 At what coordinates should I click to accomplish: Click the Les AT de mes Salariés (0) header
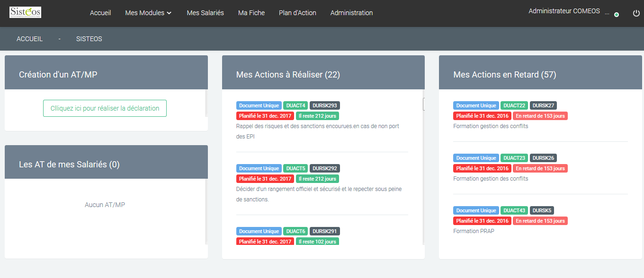(x=106, y=162)
